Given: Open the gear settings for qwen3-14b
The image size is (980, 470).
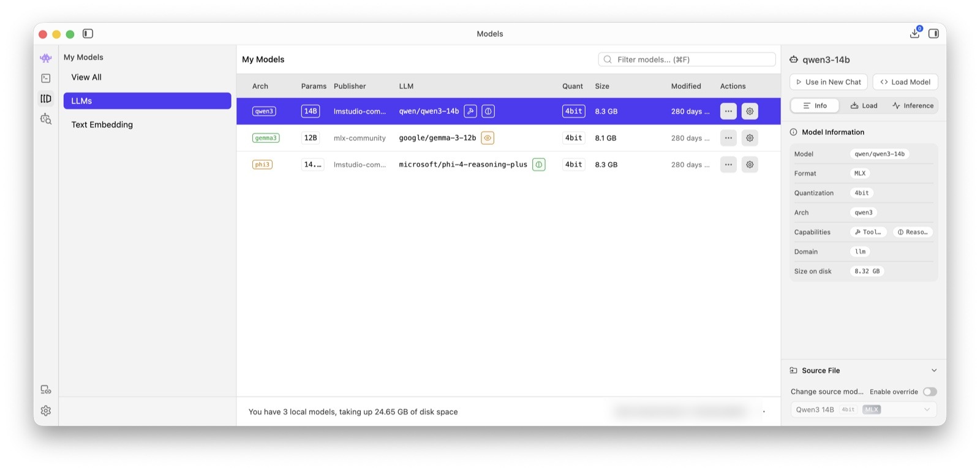Looking at the screenshot, I should point(750,112).
